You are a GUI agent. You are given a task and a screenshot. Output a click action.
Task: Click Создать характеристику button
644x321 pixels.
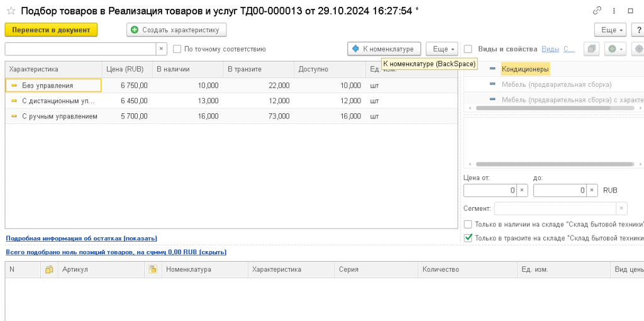(x=177, y=30)
